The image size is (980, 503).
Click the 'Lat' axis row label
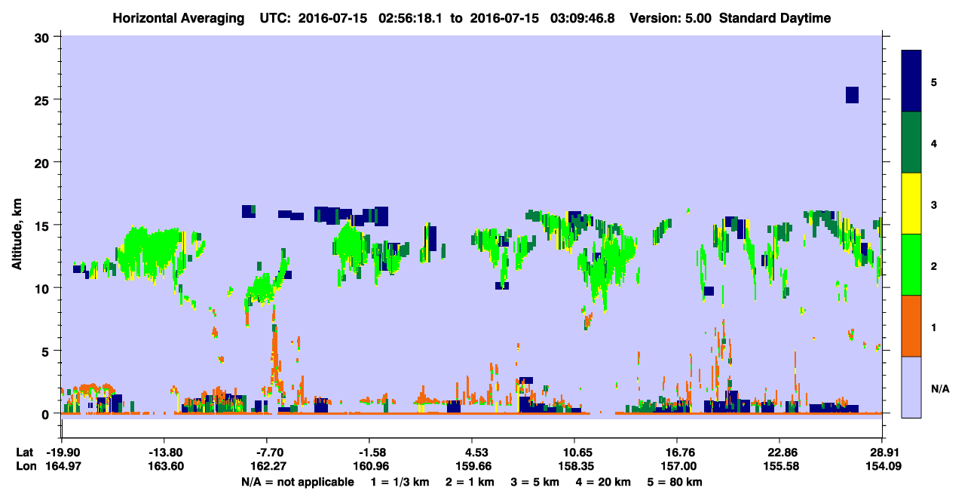click(25, 452)
